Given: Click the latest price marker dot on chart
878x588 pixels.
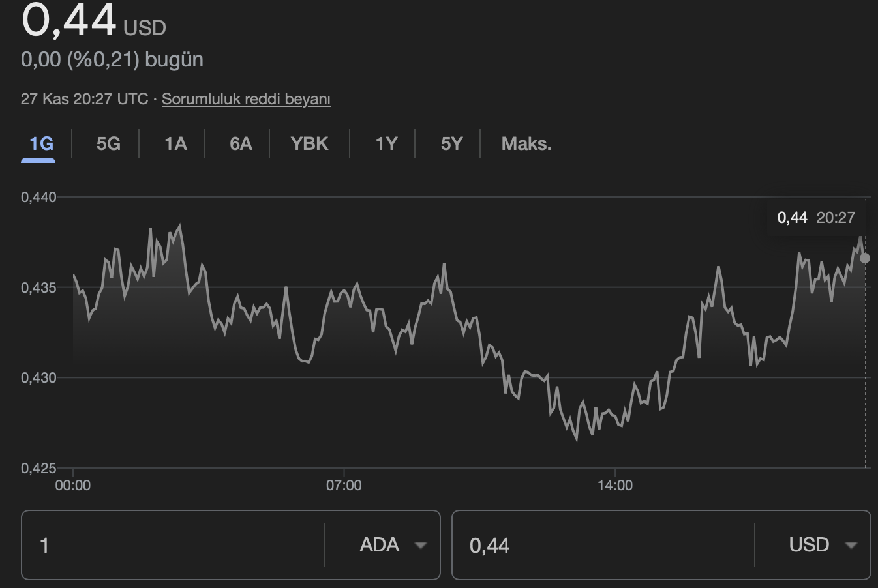Looking at the screenshot, I should click(865, 258).
